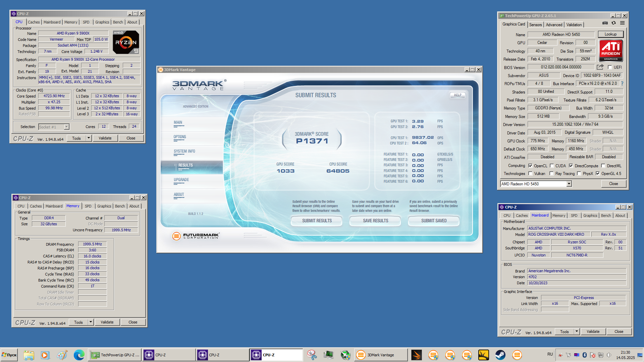Screen dimensions: 644x362
Task: Click the 3DMark Vantage logo
Action: tap(199, 85)
